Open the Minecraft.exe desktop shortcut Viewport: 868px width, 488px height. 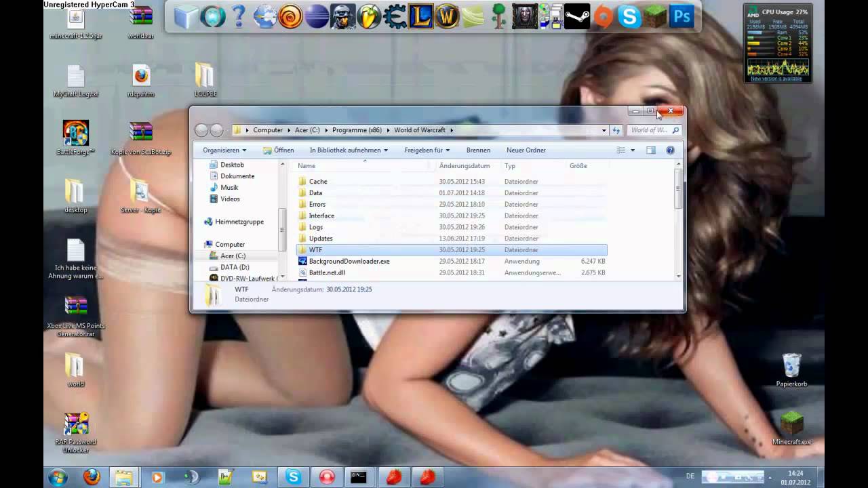coord(791,428)
